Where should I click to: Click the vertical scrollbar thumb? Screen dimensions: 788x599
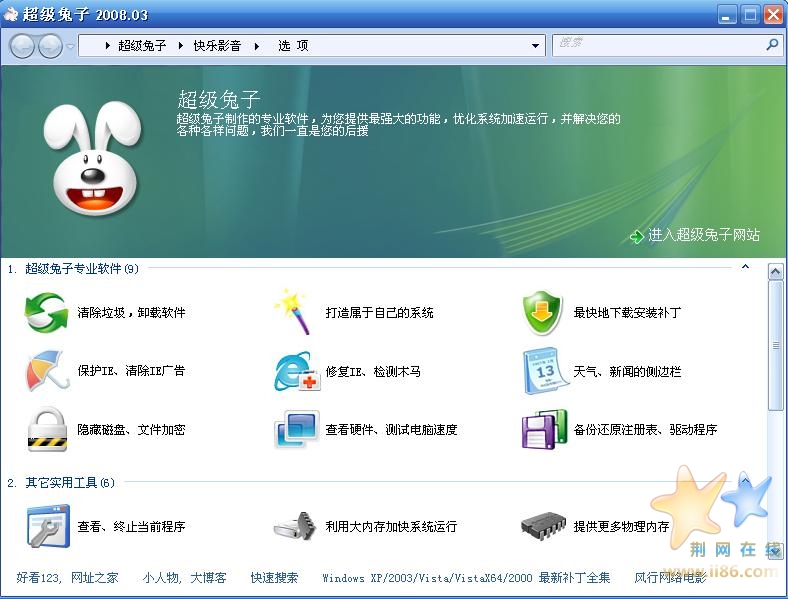[775, 345]
